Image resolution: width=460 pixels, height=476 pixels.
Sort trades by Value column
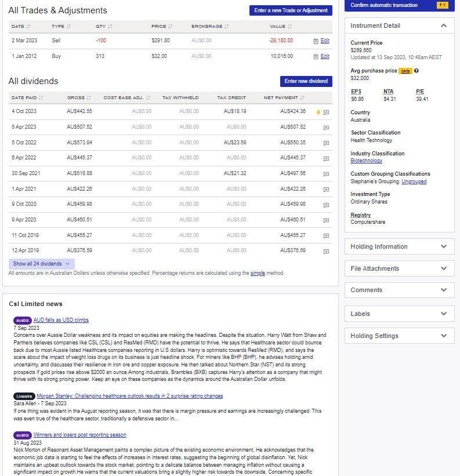coord(289,27)
